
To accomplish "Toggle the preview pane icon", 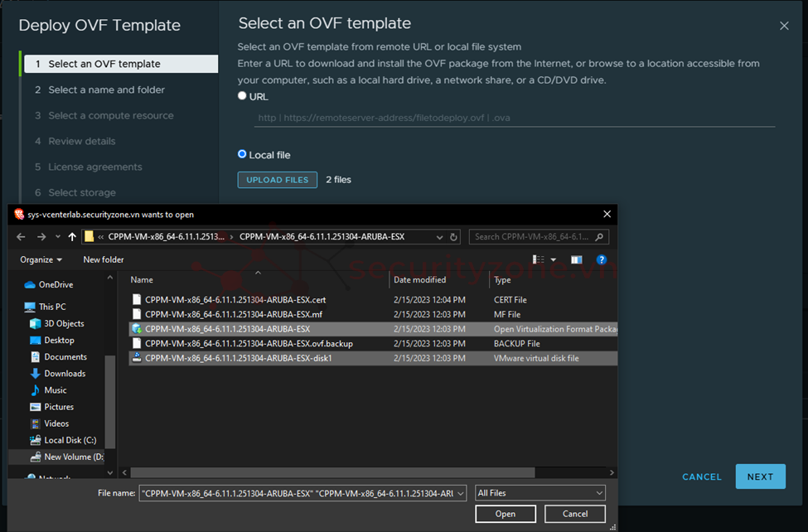I will [577, 260].
